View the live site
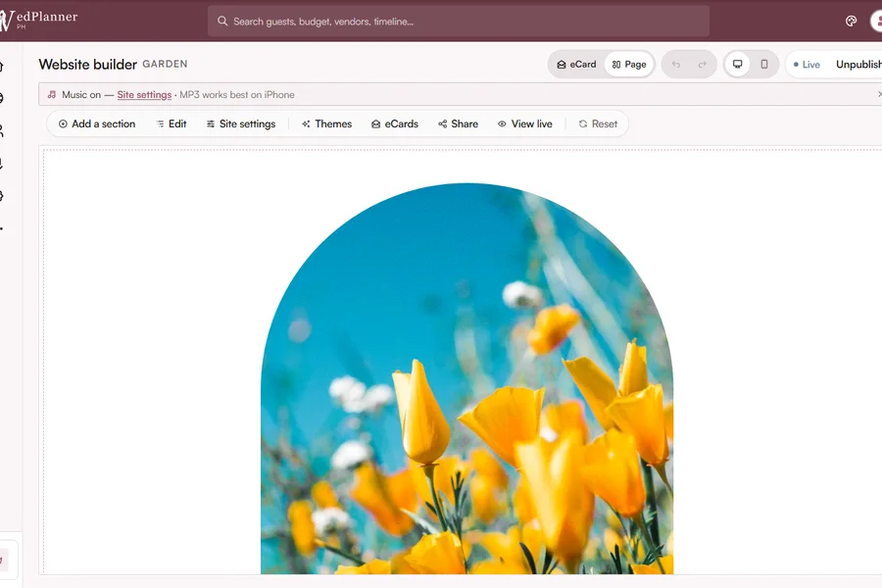 click(x=525, y=123)
